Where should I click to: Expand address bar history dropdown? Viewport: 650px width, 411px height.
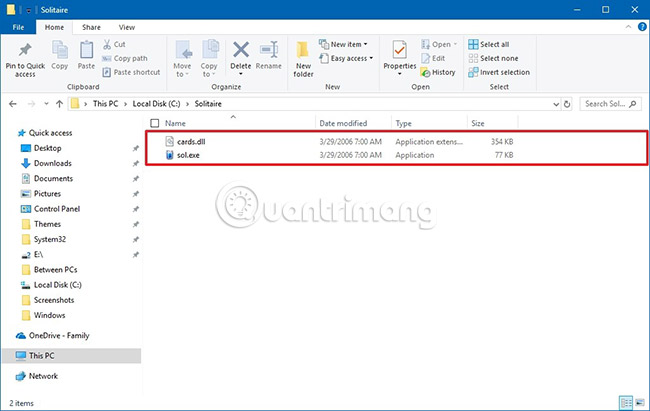(x=556, y=104)
